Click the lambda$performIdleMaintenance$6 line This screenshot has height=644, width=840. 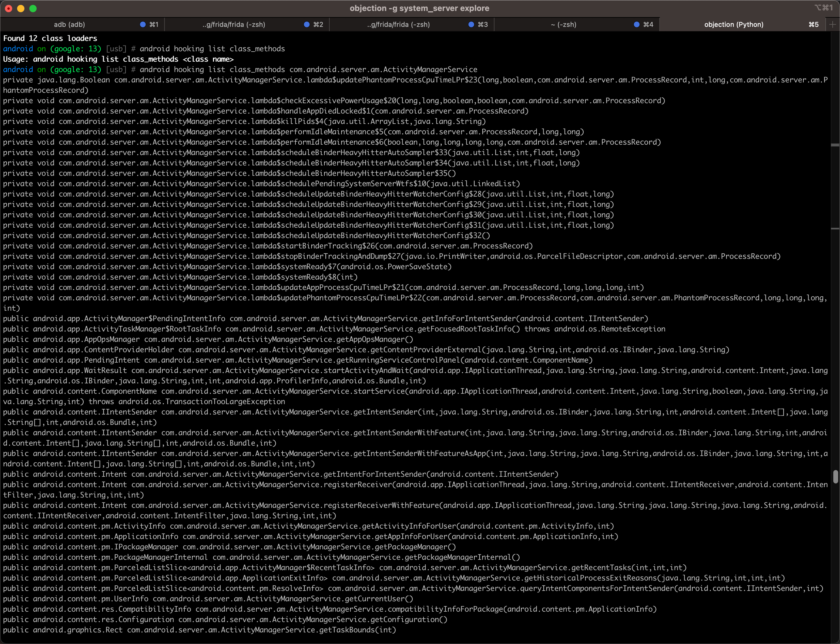point(332,142)
